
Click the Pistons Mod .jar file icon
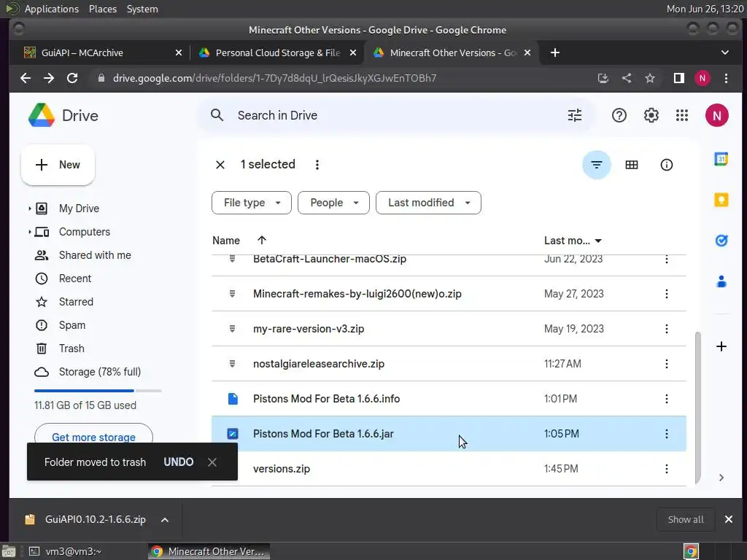(233, 434)
